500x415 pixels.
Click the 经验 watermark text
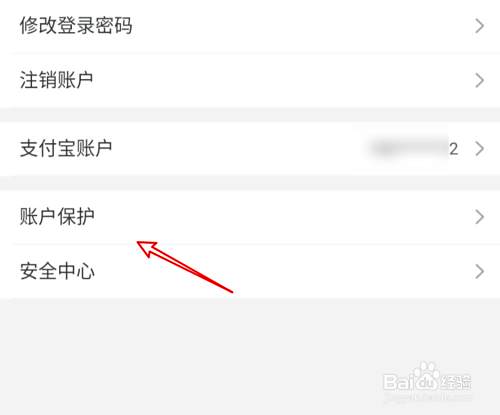455,382
